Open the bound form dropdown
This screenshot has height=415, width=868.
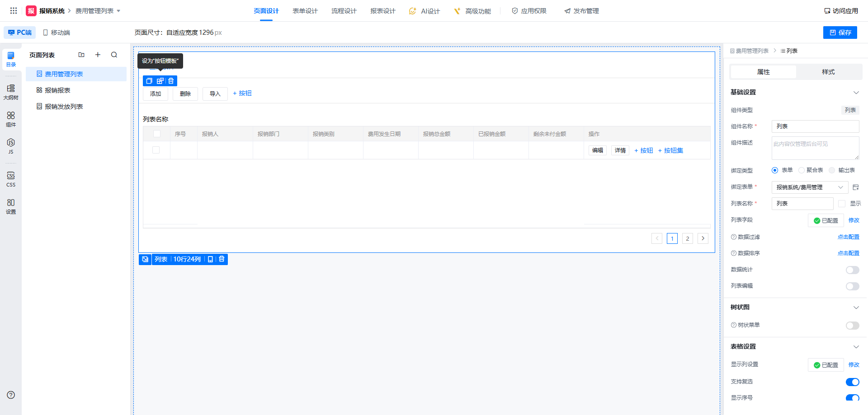tap(809, 187)
